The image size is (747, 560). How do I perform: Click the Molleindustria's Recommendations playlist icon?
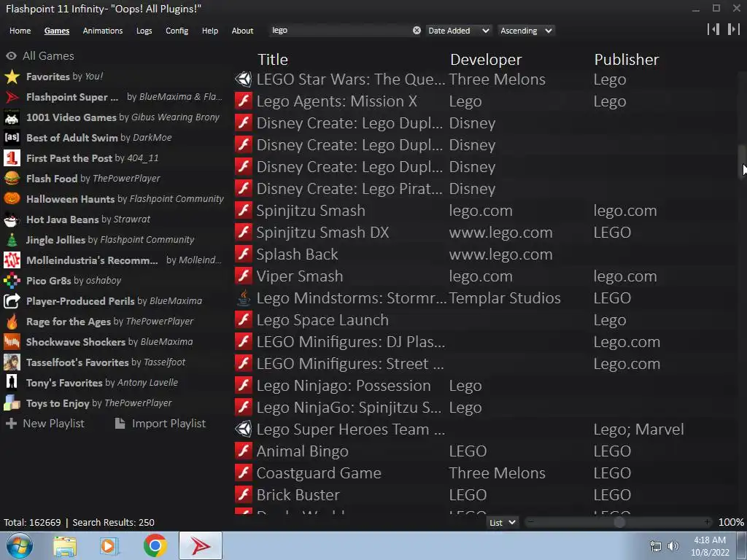pos(12,260)
